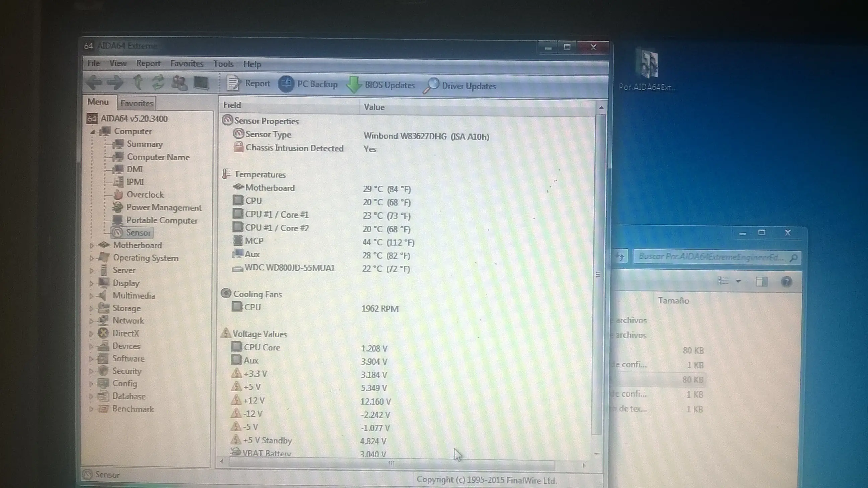Open Driver Updates from the toolbar
The image size is (868, 488).
coord(459,86)
